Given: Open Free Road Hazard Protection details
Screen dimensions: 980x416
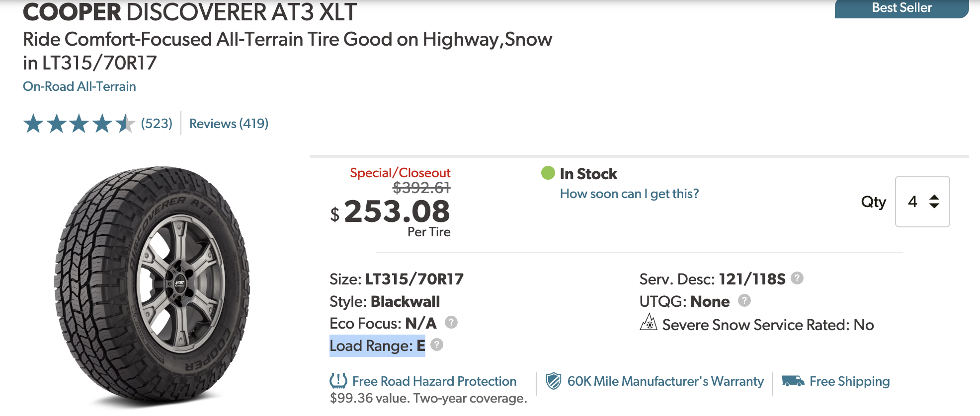Looking at the screenshot, I should (x=434, y=381).
